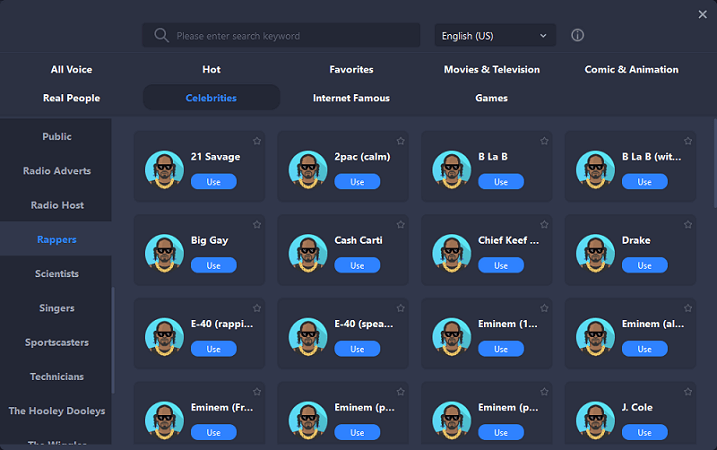Star the Chief Keef voice
Screen dimensions: 717x450
(544, 225)
